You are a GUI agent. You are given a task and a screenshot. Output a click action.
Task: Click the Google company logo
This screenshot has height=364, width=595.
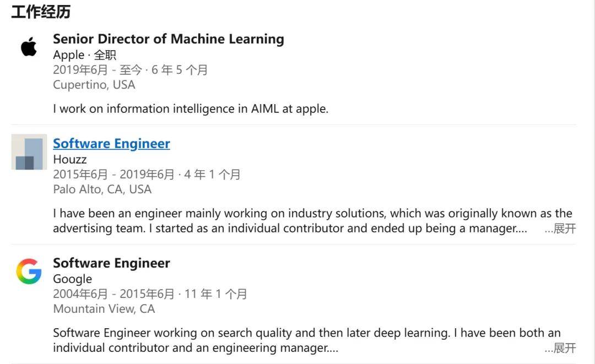(x=29, y=271)
